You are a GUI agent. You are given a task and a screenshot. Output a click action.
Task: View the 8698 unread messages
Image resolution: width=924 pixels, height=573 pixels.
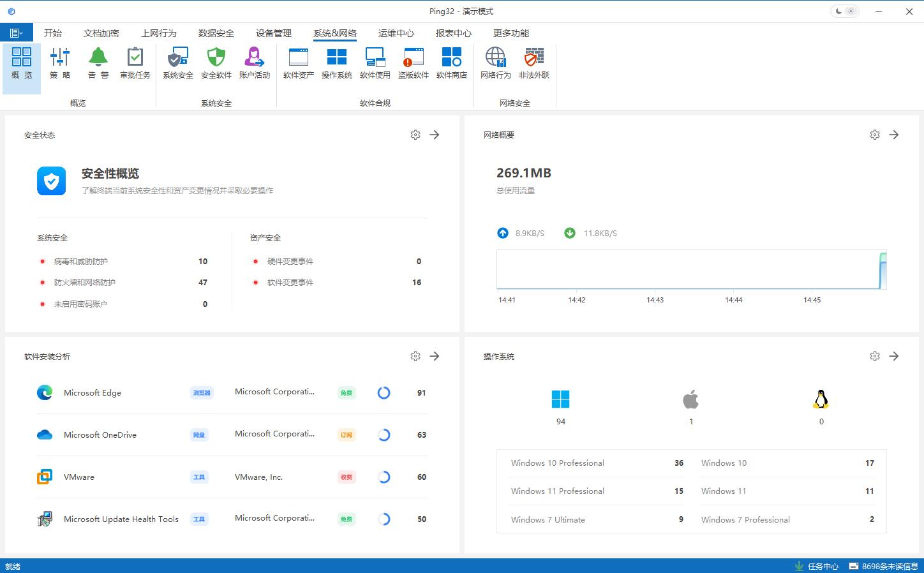pos(886,565)
